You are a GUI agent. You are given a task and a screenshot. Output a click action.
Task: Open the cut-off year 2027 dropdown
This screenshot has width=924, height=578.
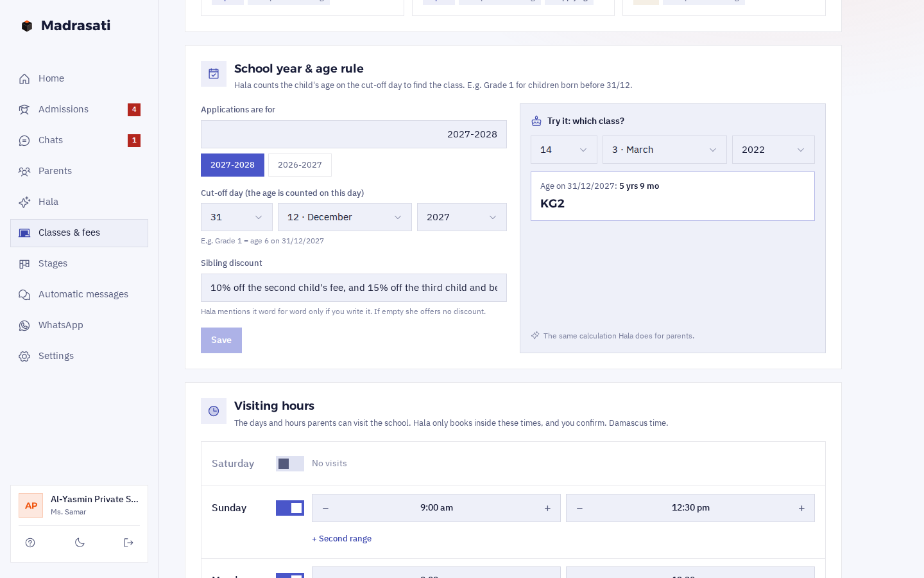462,217
